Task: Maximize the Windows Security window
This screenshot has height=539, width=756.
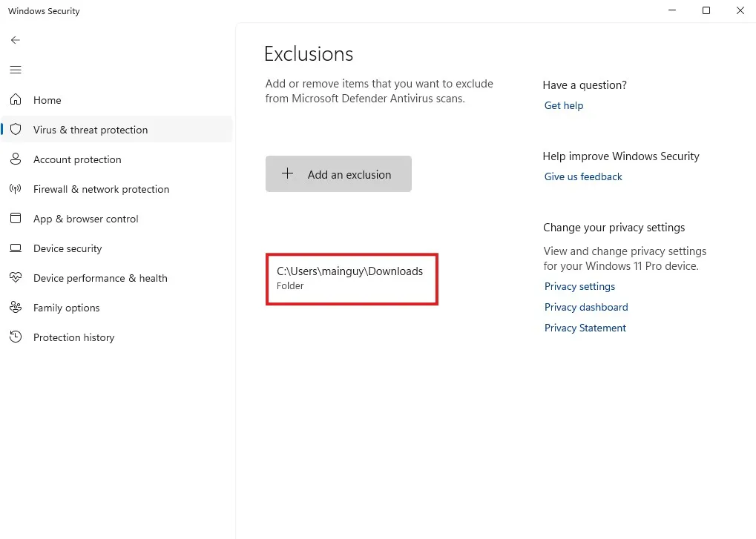Action: tap(706, 10)
